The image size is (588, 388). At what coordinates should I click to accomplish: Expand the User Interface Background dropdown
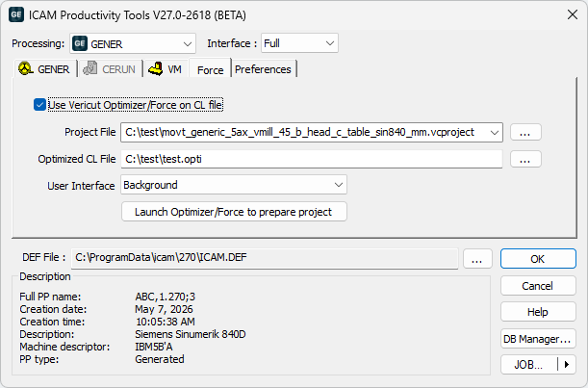(x=234, y=185)
